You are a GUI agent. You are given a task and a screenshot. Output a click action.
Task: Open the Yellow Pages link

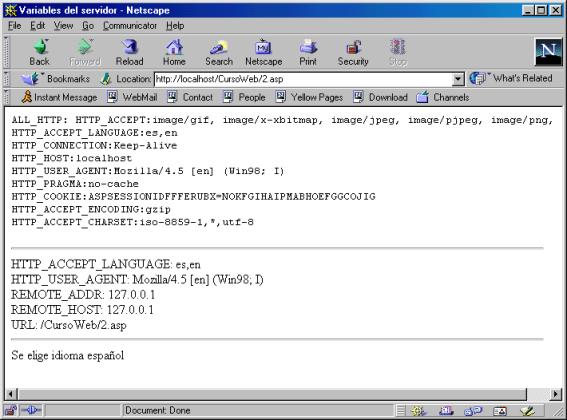309,97
